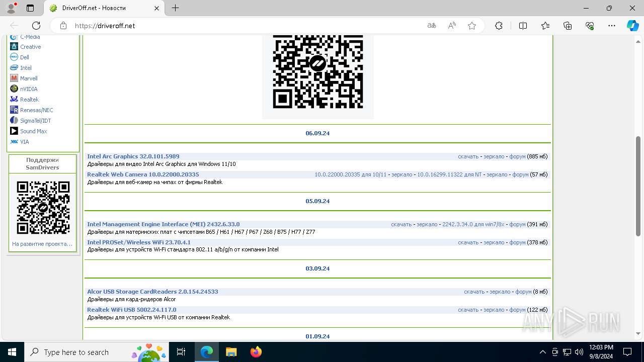Click the '06.09.24' date heading
This screenshot has width=644, height=362.
317,133
